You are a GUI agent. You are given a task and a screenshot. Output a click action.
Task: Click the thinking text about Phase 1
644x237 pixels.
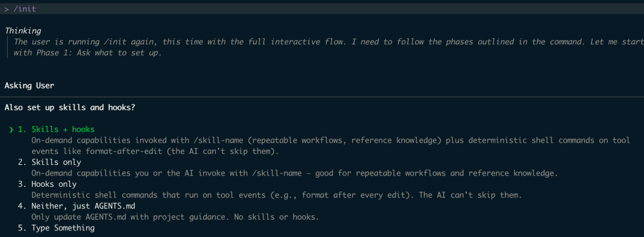323,47
